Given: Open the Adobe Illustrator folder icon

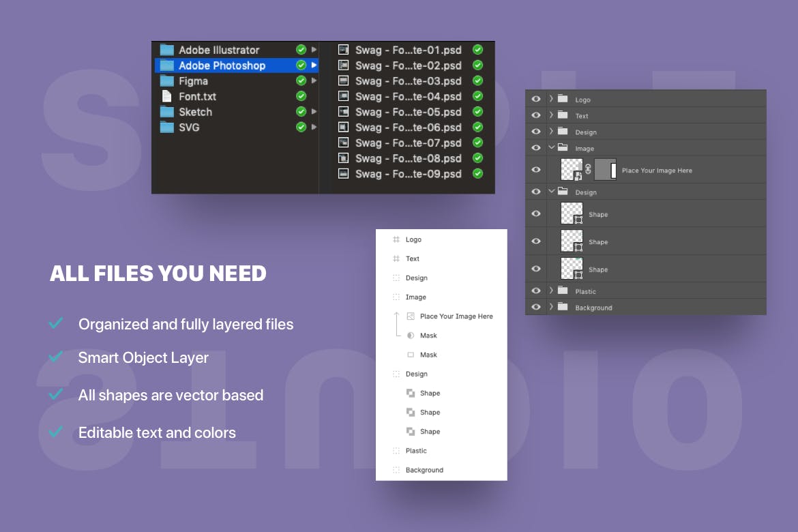Looking at the screenshot, I should tap(166, 50).
